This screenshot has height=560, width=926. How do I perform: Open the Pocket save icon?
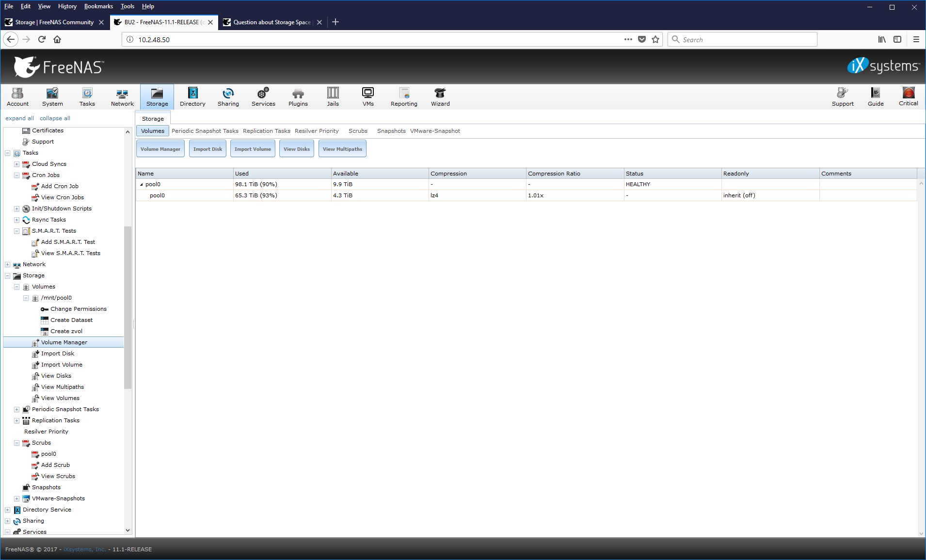pyautogui.click(x=642, y=39)
